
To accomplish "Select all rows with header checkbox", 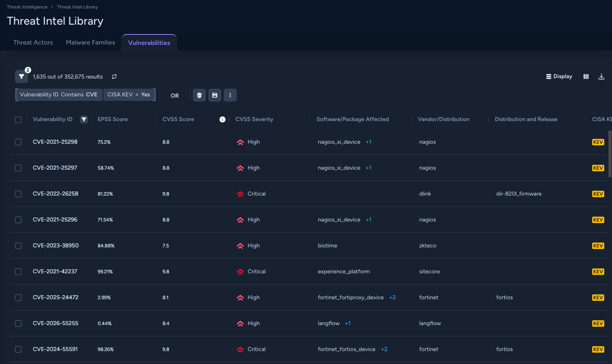I will tap(18, 120).
